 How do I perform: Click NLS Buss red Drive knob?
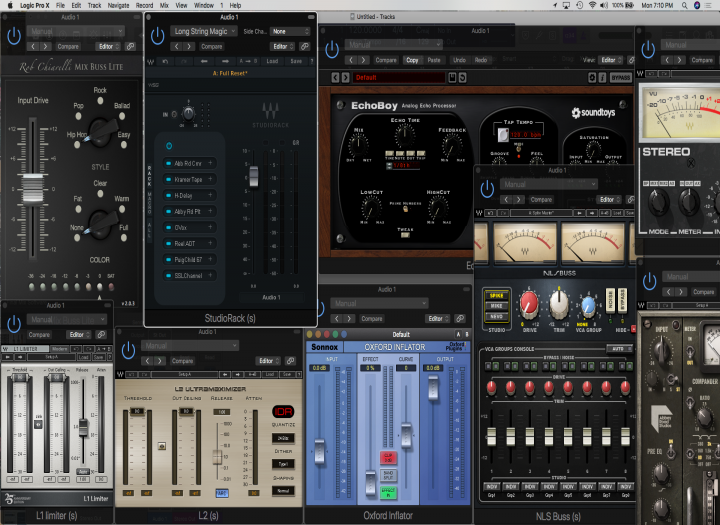529,305
